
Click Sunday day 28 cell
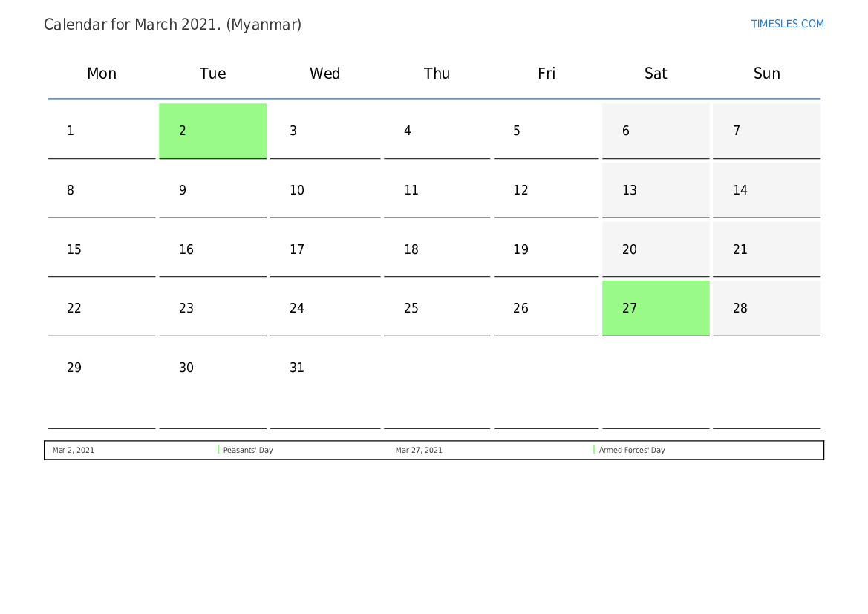767,308
